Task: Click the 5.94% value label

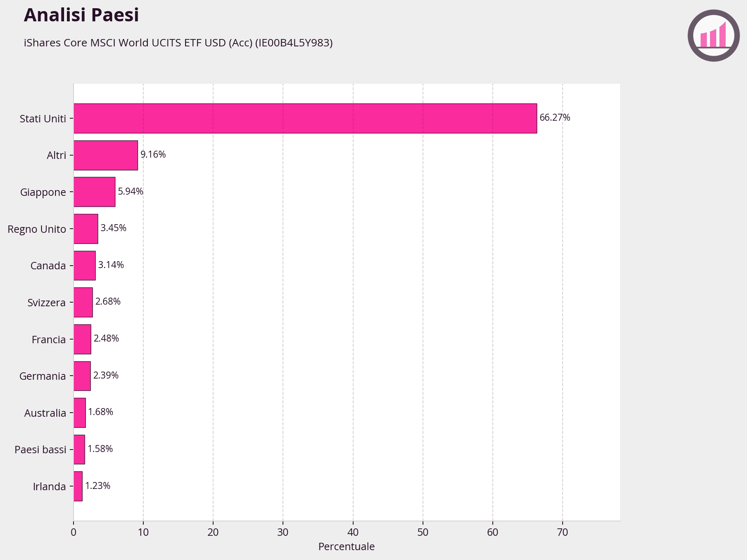Action: click(130, 191)
